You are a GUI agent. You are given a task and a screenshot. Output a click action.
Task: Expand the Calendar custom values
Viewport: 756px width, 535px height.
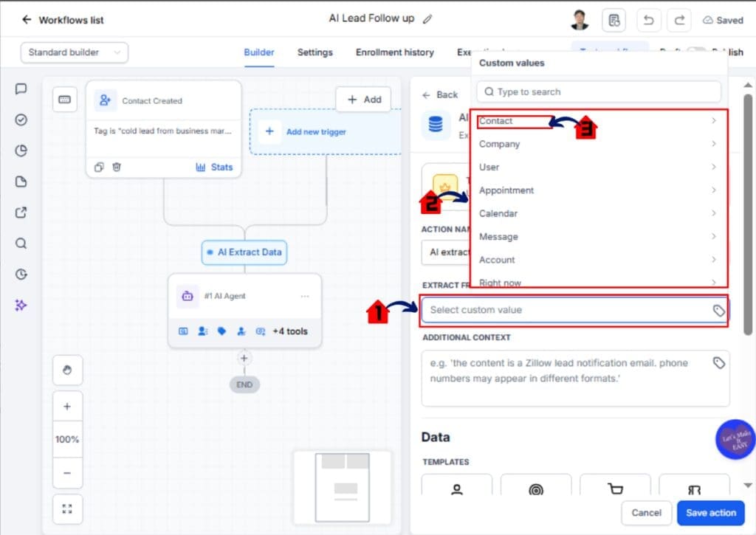(598, 213)
